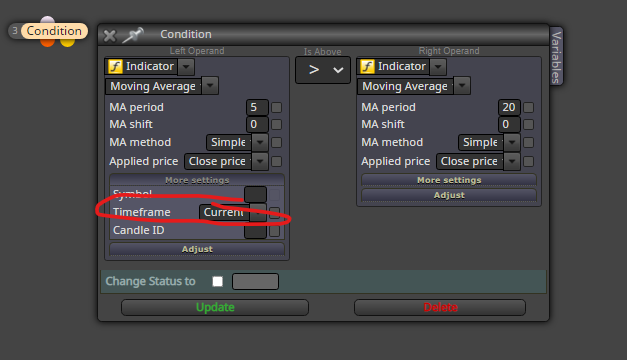
Task: Click the Left Operand MA period field showing 5
Action: coord(257,107)
